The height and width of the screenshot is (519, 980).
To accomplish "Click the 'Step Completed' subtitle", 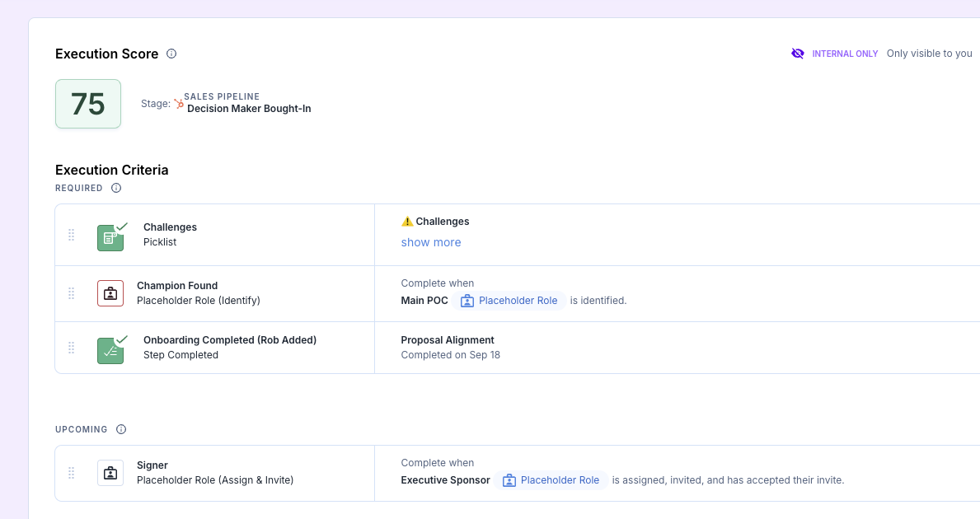I will tap(181, 355).
